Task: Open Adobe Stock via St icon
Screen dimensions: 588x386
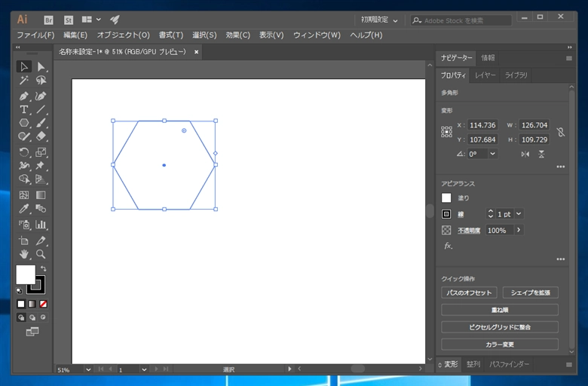Action: (69, 20)
